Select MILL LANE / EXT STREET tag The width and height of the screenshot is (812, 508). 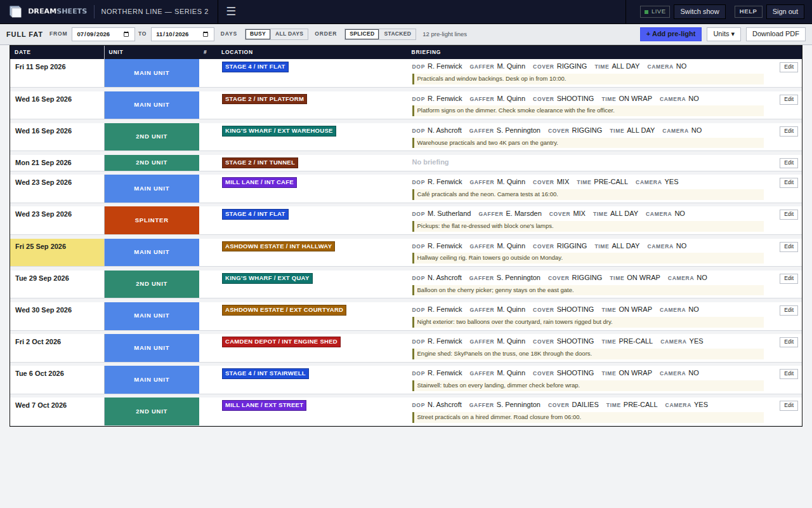[x=264, y=405]
